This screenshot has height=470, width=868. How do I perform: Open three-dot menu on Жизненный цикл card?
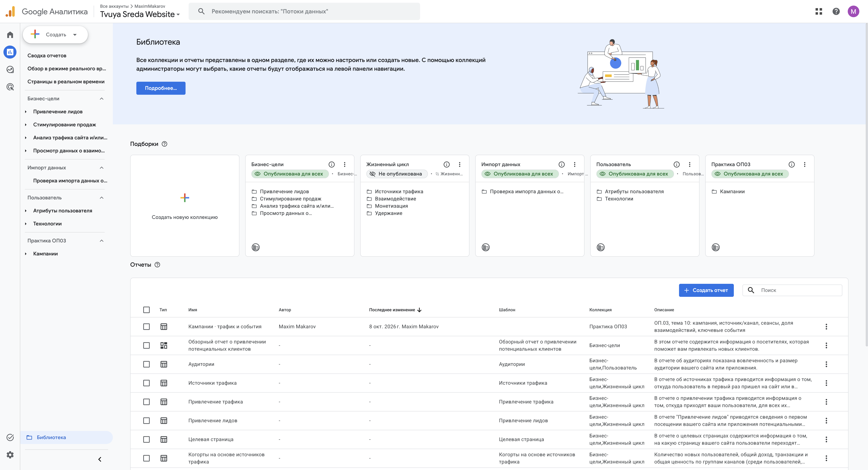click(x=460, y=164)
